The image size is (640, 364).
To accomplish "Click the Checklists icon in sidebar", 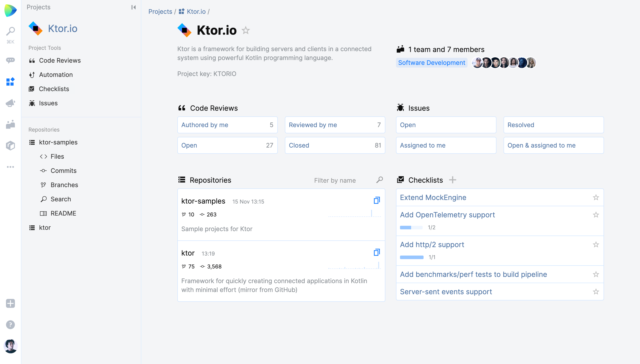I will point(32,88).
